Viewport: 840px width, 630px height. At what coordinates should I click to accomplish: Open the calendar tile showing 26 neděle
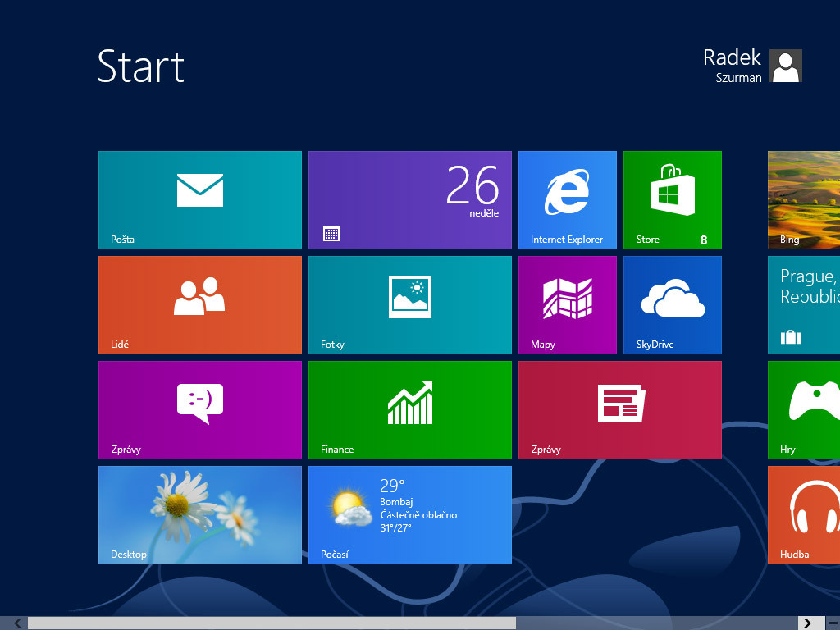pyautogui.click(x=410, y=200)
